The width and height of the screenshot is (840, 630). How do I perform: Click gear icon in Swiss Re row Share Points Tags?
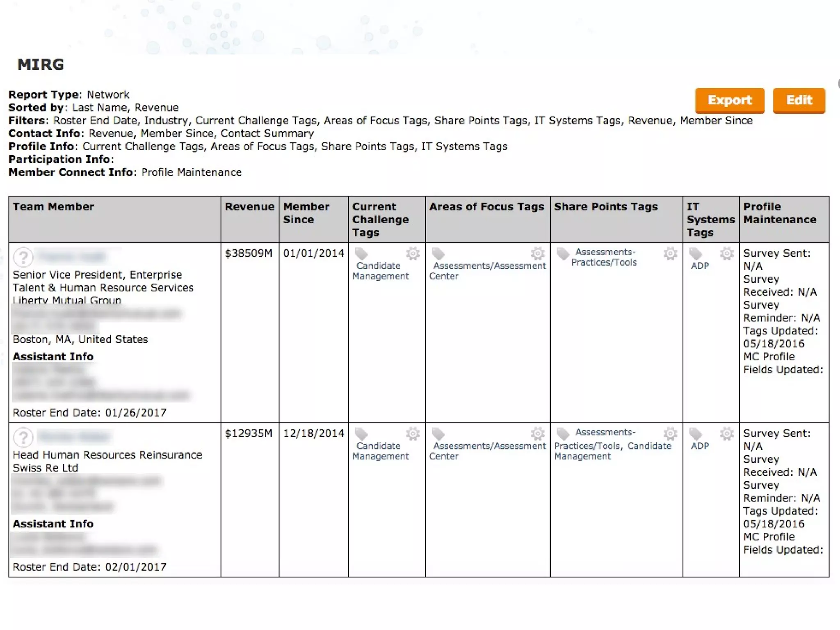coord(670,434)
